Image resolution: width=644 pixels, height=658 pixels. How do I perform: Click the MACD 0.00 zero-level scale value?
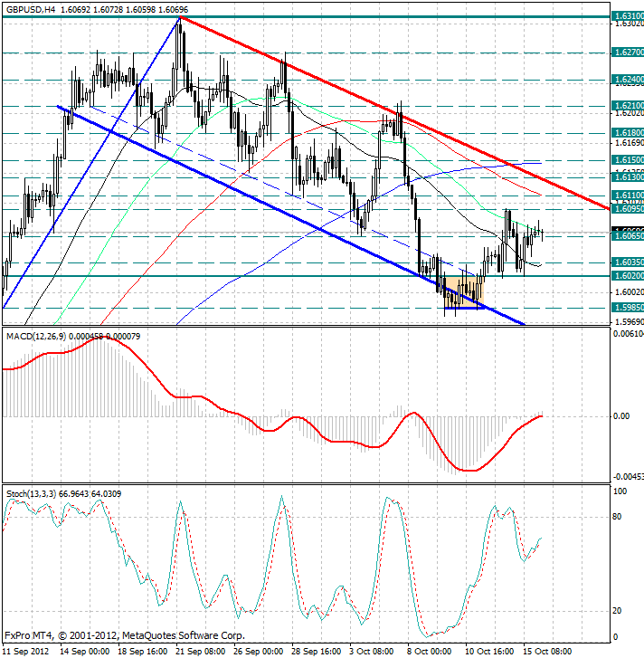coord(621,415)
